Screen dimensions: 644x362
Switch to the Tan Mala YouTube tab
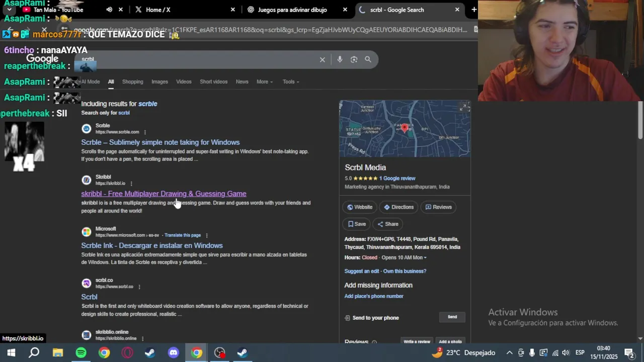click(x=58, y=10)
